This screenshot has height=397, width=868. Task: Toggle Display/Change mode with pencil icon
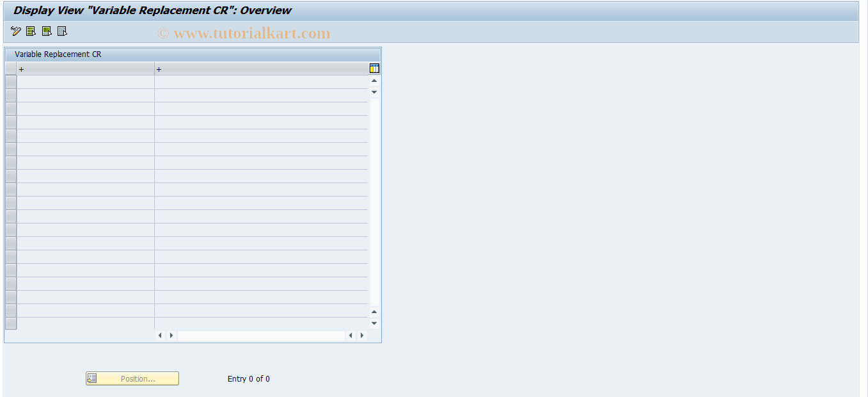pyautogui.click(x=16, y=31)
